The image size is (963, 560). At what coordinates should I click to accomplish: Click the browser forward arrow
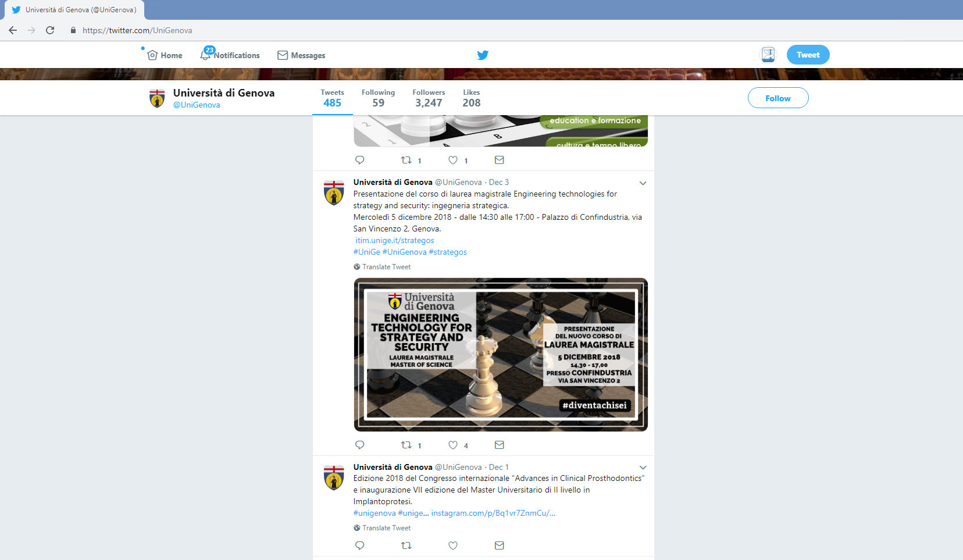[31, 30]
